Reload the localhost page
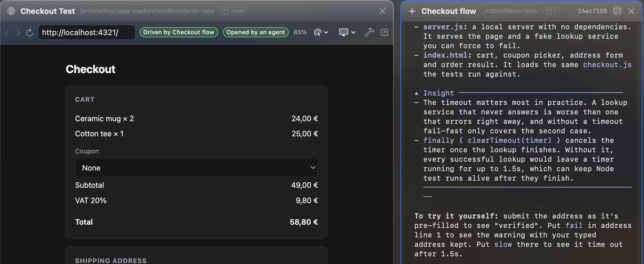 (x=29, y=32)
